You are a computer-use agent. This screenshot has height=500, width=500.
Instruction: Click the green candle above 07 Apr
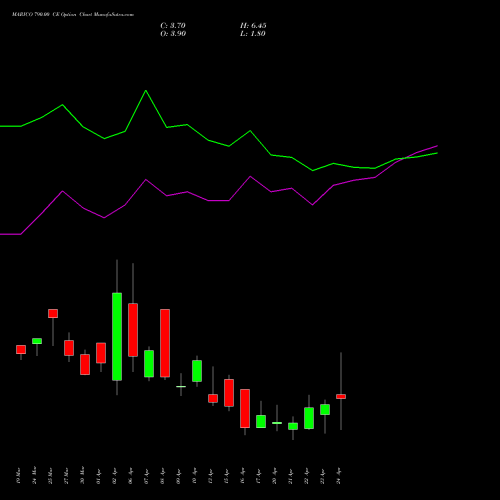pos(149,363)
